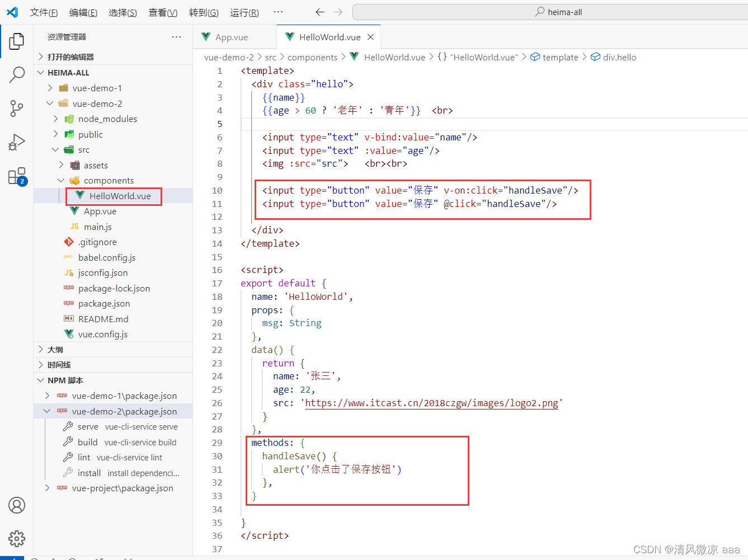Collapse the NPM 脚本 section
Screen dimensions: 748x560
(x=113, y=380)
